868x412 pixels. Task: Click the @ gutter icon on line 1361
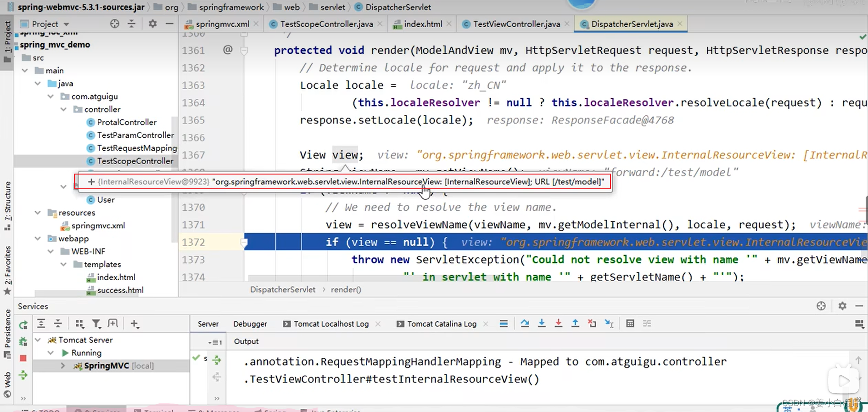tap(228, 50)
